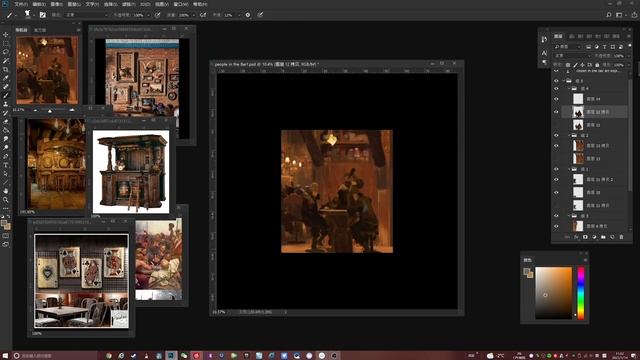The height and width of the screenshot is (360, 640).
Task: Select the Magic Wand tool
Action: [x=6, y=61]
